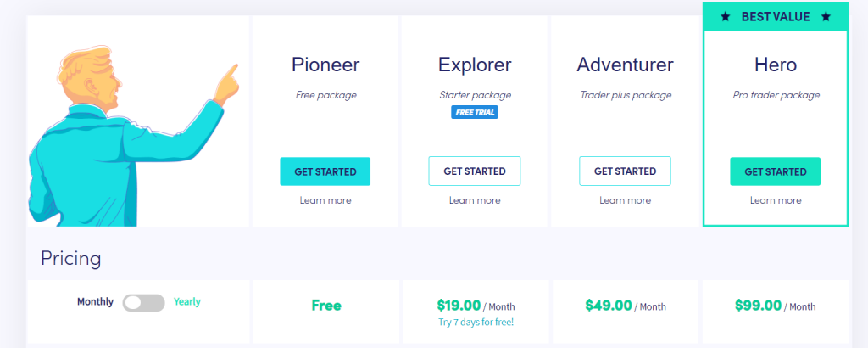Screen dimensions: 868x348
Task: Click the Explorer plan title
Action: point(475,65)
